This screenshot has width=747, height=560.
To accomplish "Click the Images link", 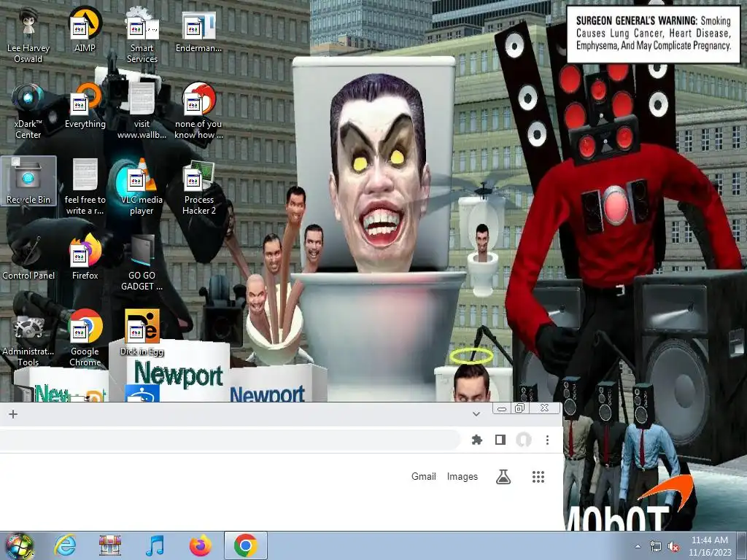I will tap(462, 476).
